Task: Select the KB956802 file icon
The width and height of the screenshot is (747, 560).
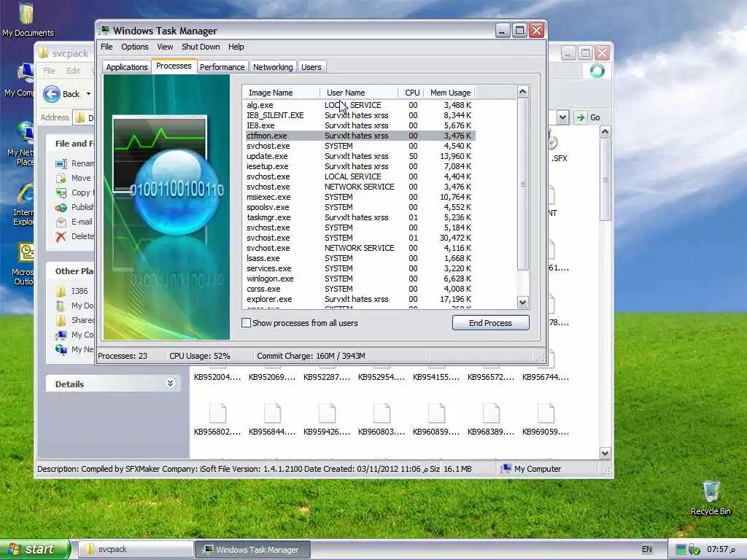Action: tap(217, 413)
